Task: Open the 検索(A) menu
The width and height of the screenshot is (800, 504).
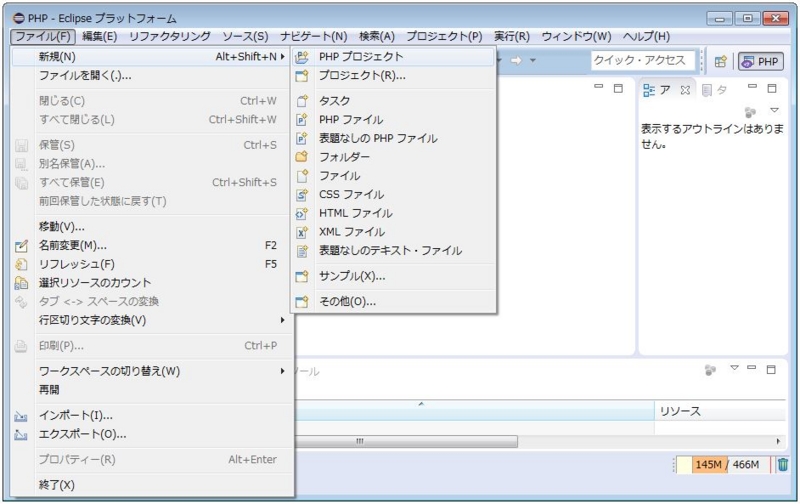Action: tap(377, 37)
